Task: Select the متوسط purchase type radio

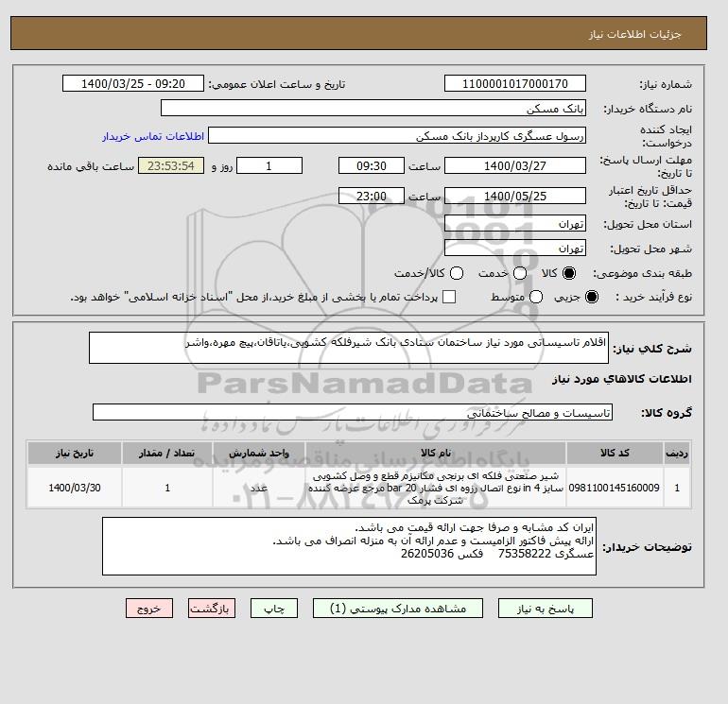Action: [536, 297]
